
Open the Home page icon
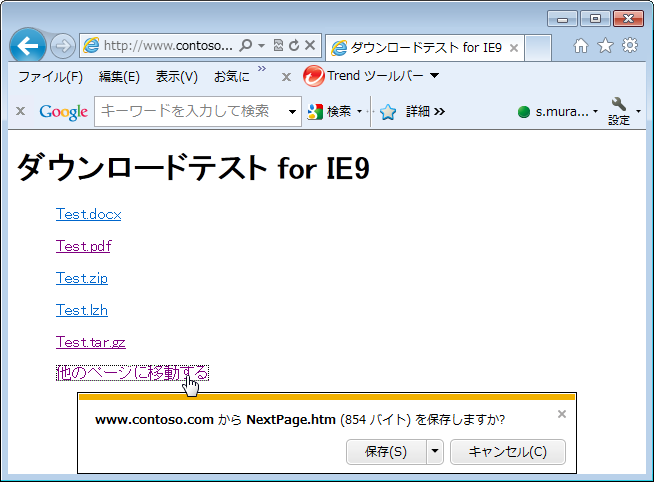tap(581, 46)
